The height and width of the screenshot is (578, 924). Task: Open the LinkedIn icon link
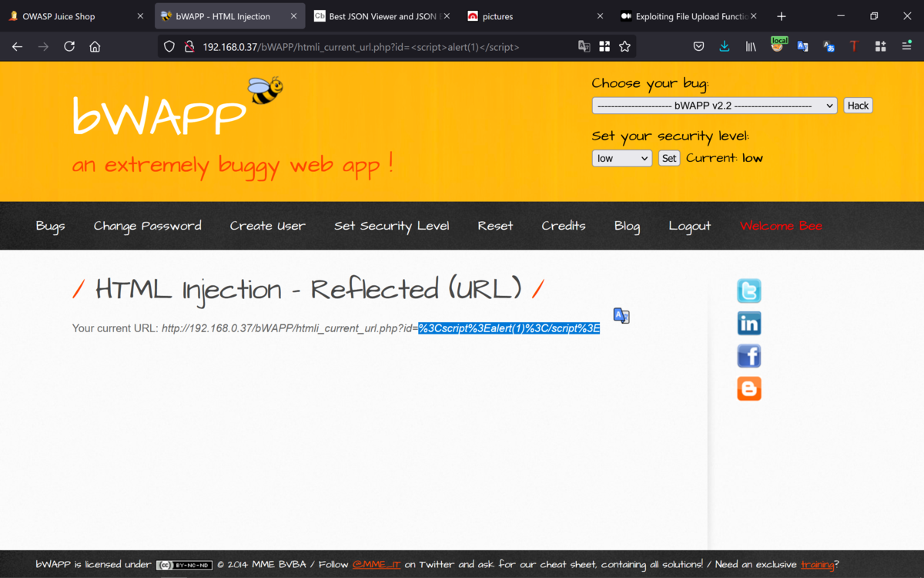coord(749,323)
